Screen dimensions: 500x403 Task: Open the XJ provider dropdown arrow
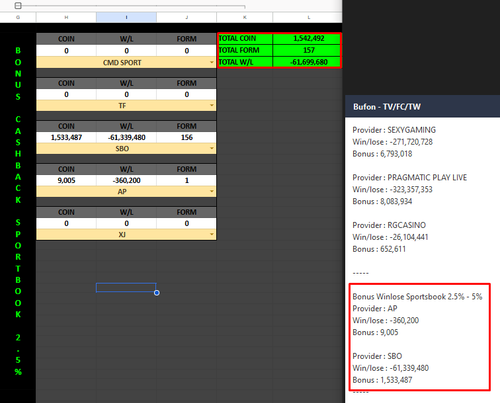pyautogui.click(x=212, y=234)
